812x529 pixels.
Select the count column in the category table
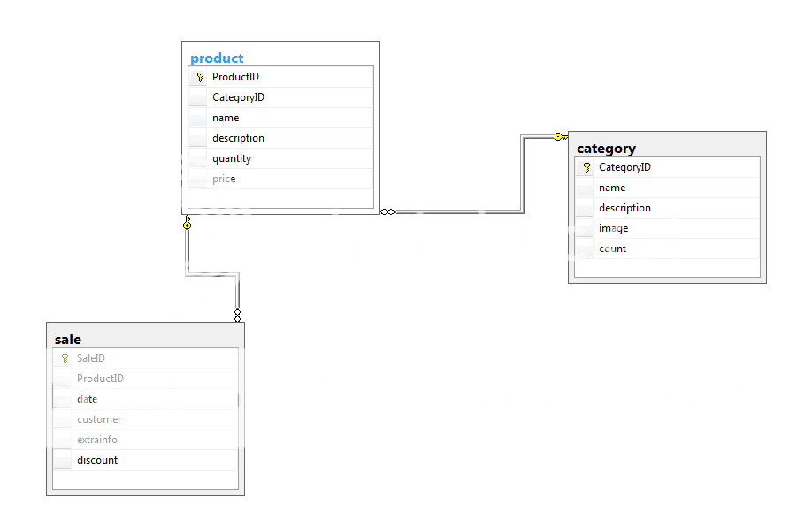[613, 248]
